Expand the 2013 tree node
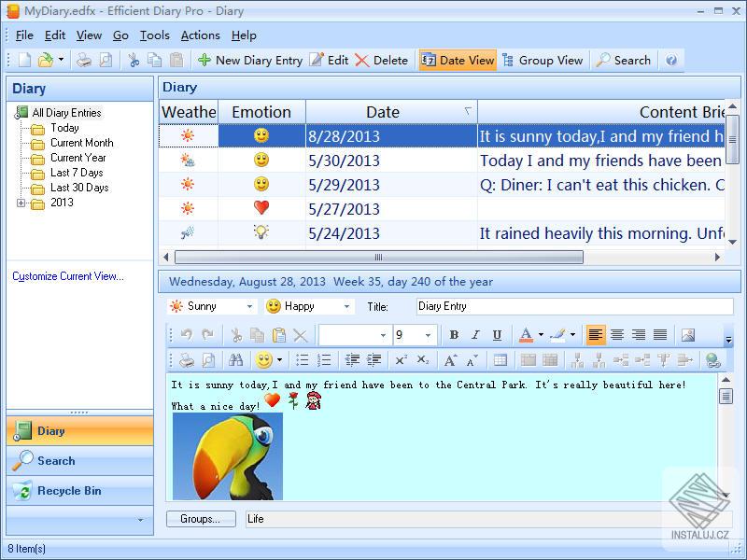This screenshot has height=560, width=747. pos(22,203)
